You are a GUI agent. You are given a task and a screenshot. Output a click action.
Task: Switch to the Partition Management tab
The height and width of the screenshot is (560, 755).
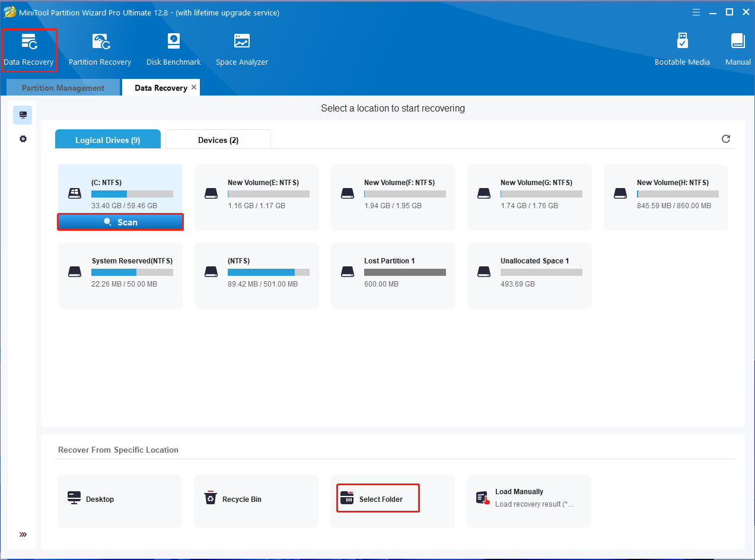click(x=62, y=87)
